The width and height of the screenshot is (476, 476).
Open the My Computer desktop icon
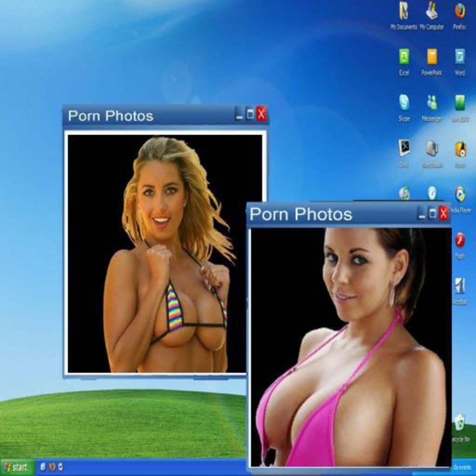(x=432, y=11)
